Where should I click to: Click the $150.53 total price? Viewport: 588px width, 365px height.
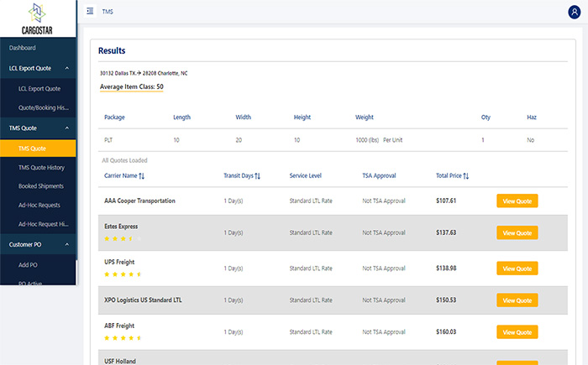coord(446,300)
